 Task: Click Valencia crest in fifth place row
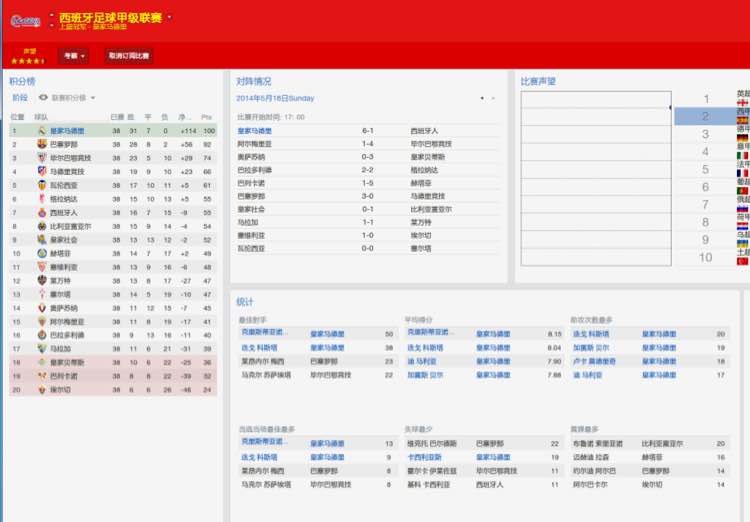42,185
